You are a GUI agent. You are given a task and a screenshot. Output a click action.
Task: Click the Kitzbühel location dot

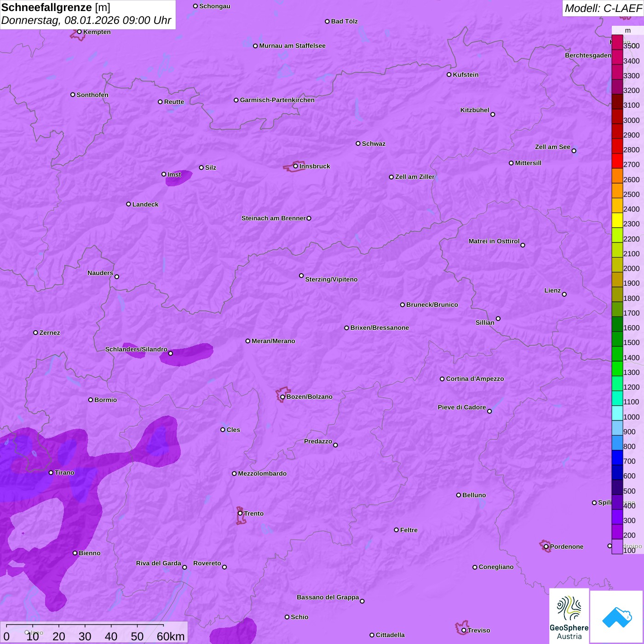click(x=493, y=115)
